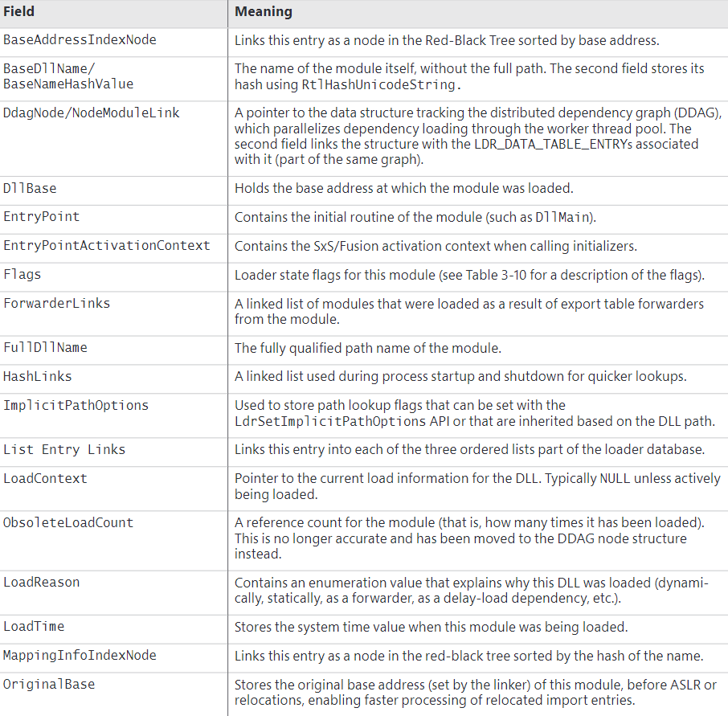Click the BaseAddressIndexNode field name
The height and width of the screenshot is (716, 728).
80,39
